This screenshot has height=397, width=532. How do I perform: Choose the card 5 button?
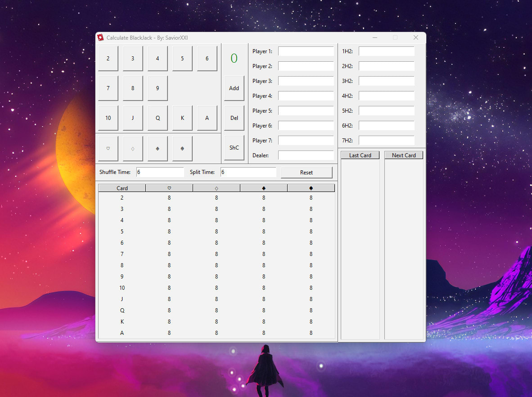182,59
